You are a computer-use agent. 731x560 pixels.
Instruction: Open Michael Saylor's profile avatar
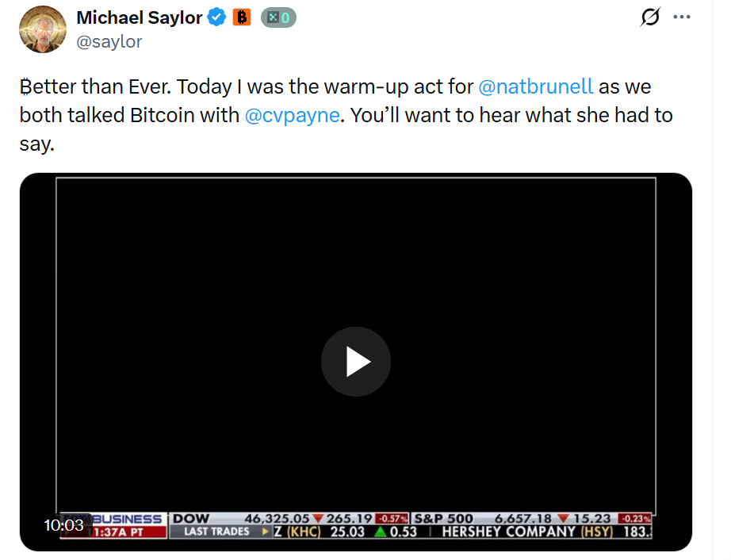[x=43, y=29]
